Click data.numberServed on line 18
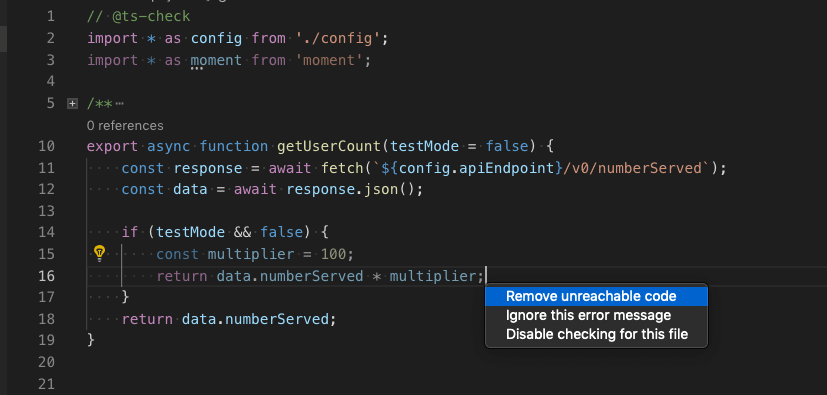Viewport: 827px width, 395px height. pos(255,319)
